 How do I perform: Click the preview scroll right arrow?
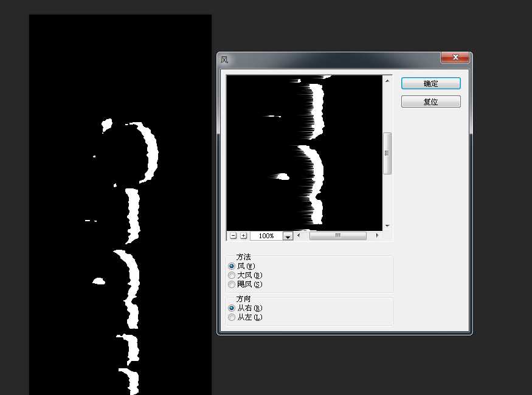(x=377, y=236)
